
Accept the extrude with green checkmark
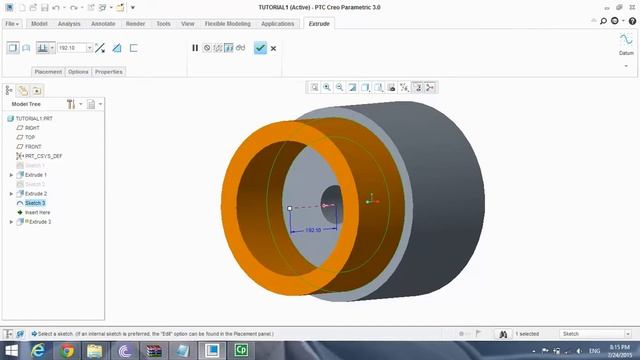tap(260, 48)
